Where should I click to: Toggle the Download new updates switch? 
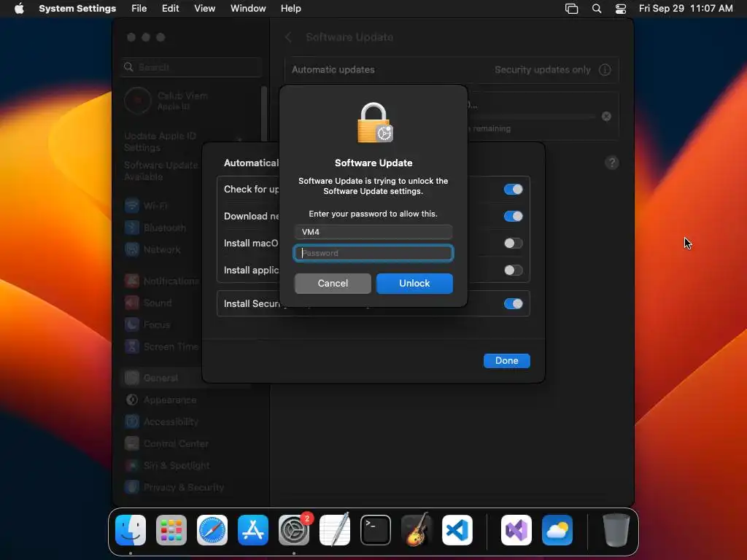coord(513,216)
